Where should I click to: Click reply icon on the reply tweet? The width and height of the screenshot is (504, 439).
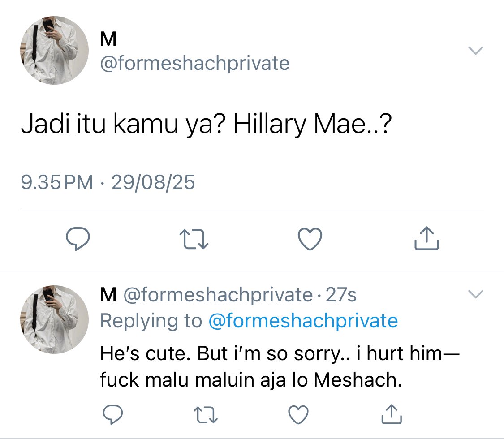point(113,415)
